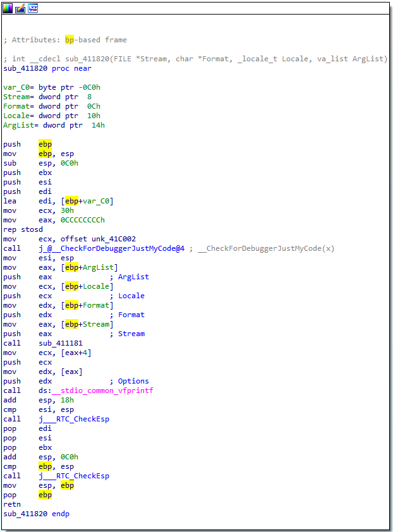Click the group nodes icon
The width and height of the screenshot is (393, 532).
point(33,8)
